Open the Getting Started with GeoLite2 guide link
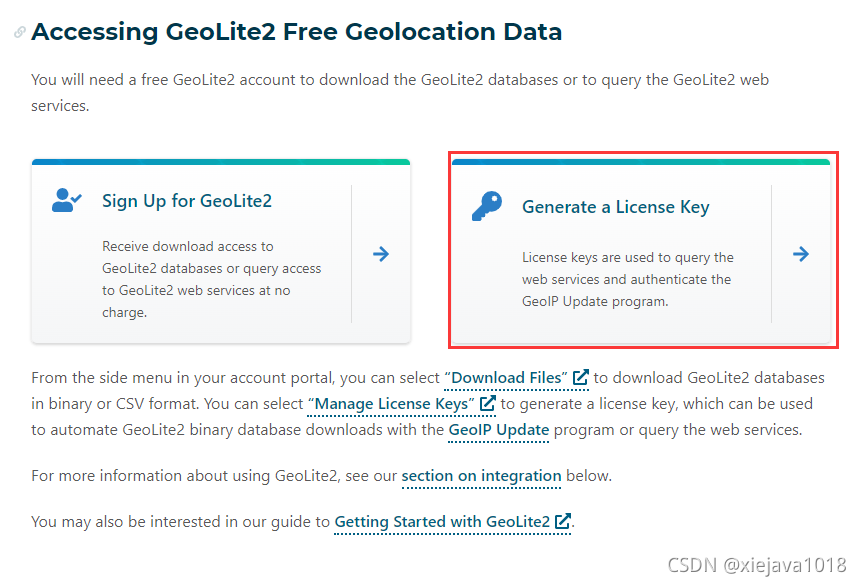 [x=442, y=522]
